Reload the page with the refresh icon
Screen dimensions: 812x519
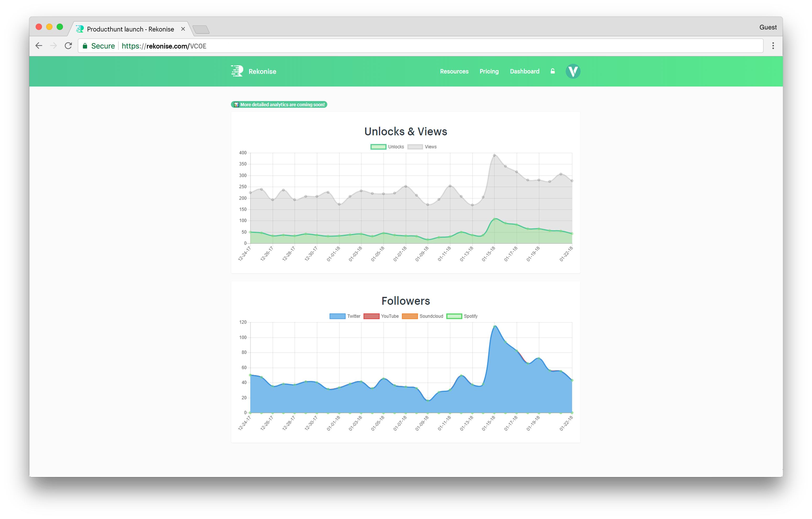click(68, 46)
